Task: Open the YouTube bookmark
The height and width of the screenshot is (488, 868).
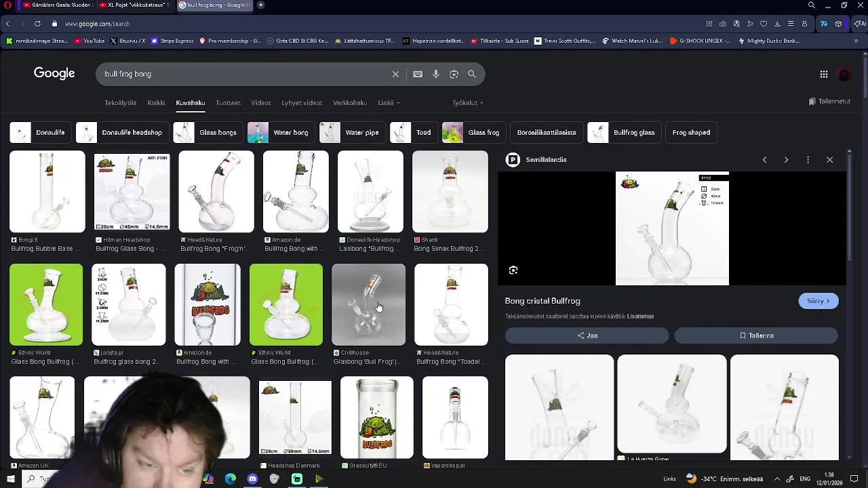Action: [90, 41]
